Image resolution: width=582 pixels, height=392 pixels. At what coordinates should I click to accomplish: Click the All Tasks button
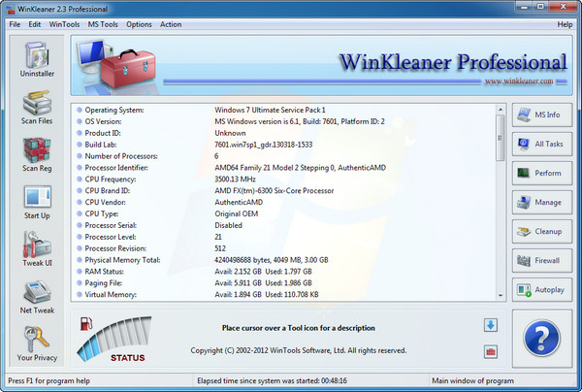click(542, 144)
